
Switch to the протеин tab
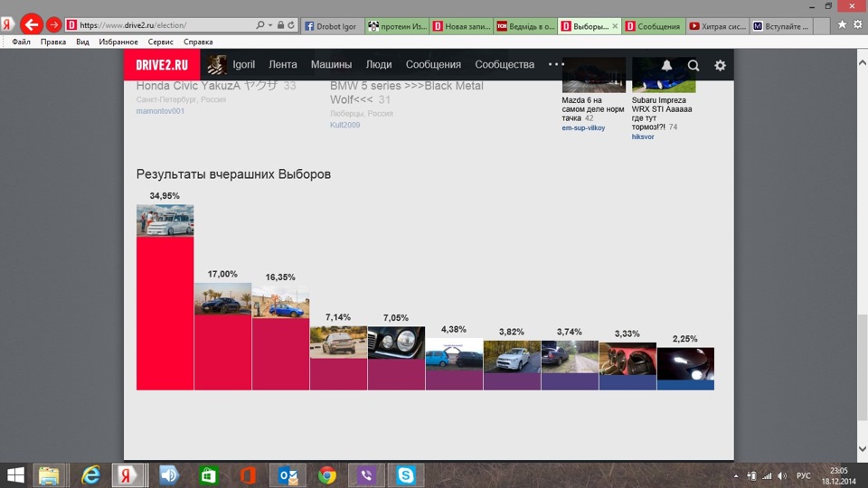click(397, 26)
